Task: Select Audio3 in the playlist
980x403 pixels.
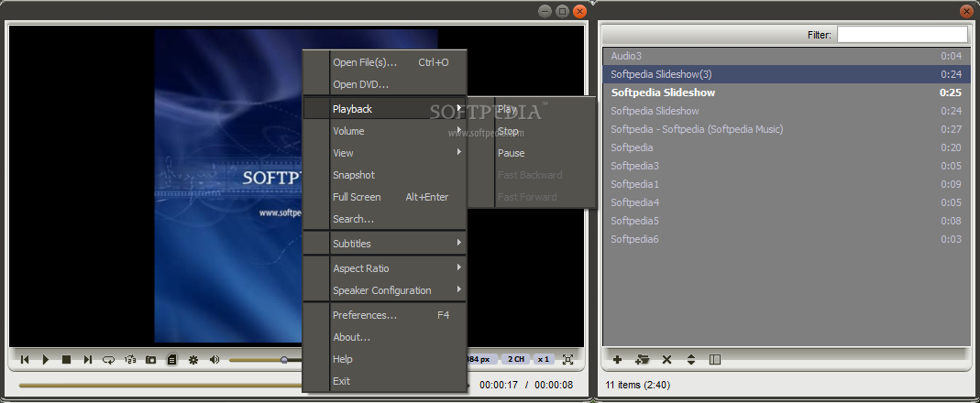Action: (787, 56)
